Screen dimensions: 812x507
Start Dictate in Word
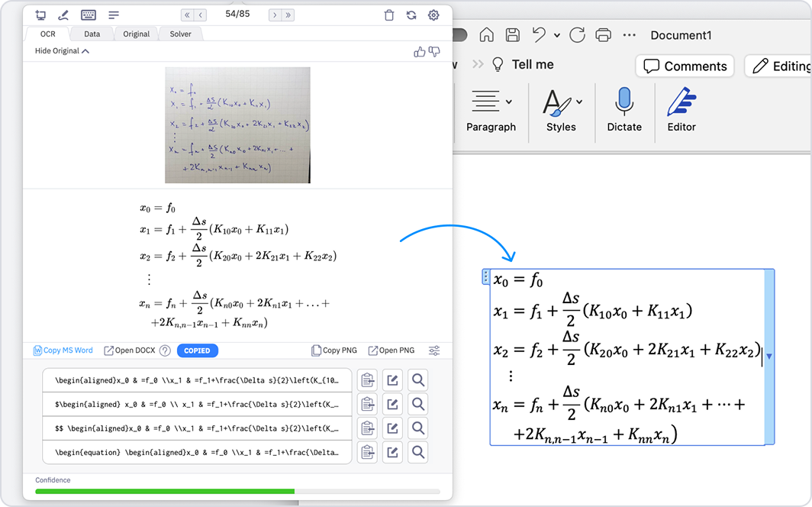(x=624, y=110)
